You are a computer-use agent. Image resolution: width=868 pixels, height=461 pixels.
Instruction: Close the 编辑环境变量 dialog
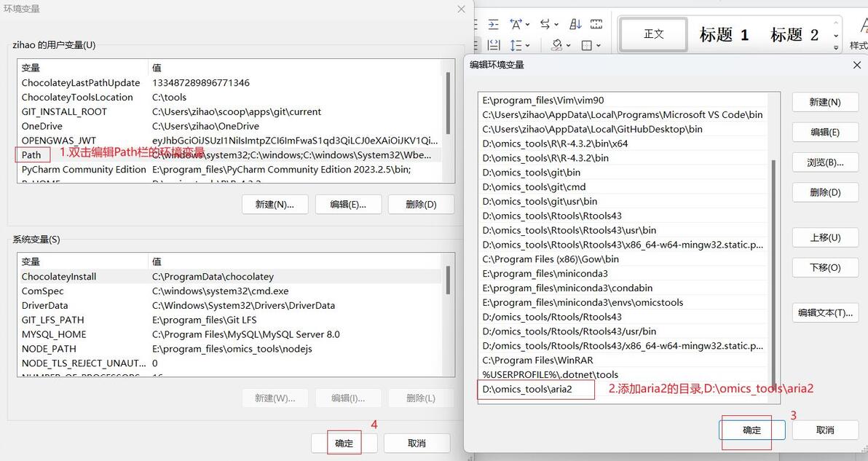point(857,66)
